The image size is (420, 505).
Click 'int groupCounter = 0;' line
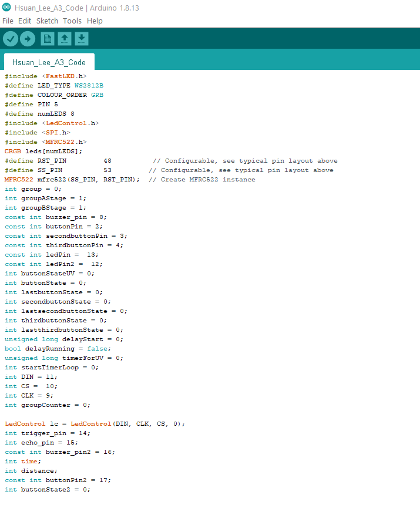coord(48,405)
